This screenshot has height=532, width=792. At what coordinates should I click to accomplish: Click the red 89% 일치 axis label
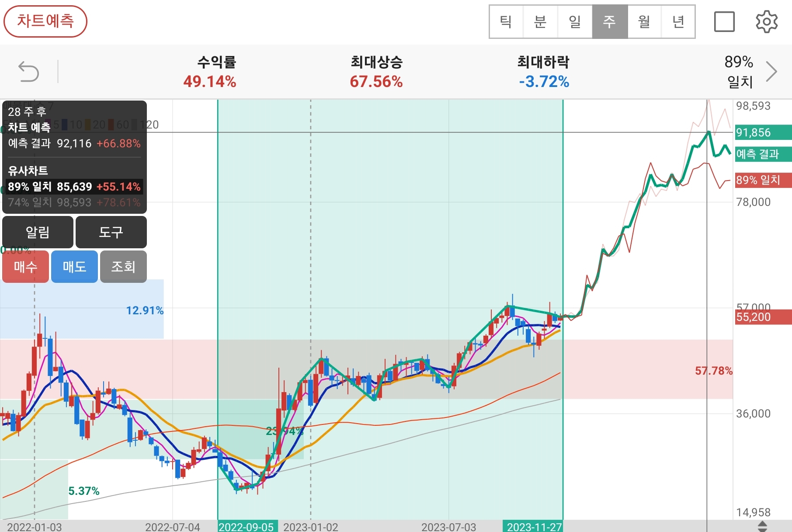tap(763, 180)
